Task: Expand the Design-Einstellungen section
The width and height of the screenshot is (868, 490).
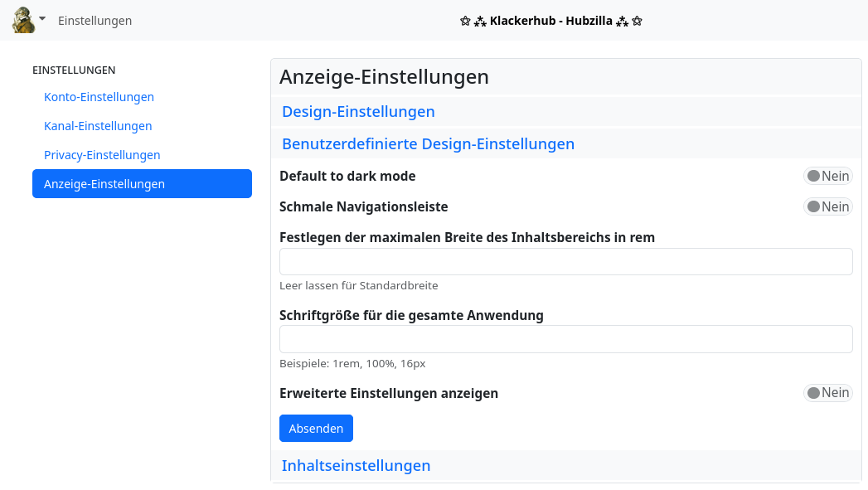Action: (x=358, y=111)
